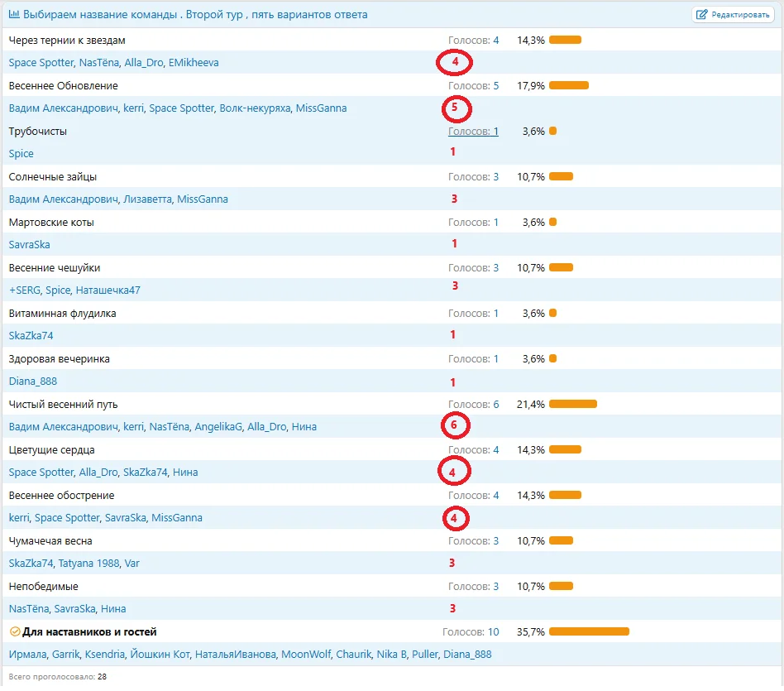Click the 35,7% orange progress bar
This screenshot has width=784, height=691.
(589, 631)
